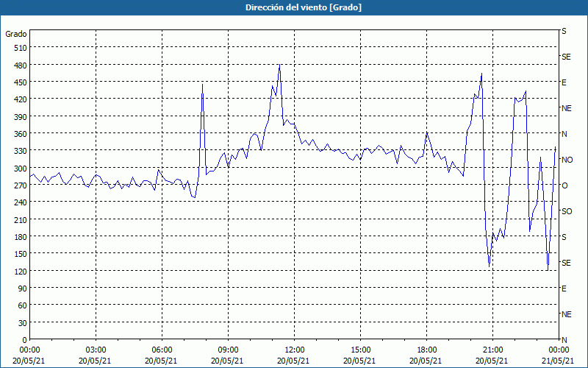This screenshot has height=368, width=588.
Task: Click the "SE" compass label level with 480
Action: coord(566,57)
